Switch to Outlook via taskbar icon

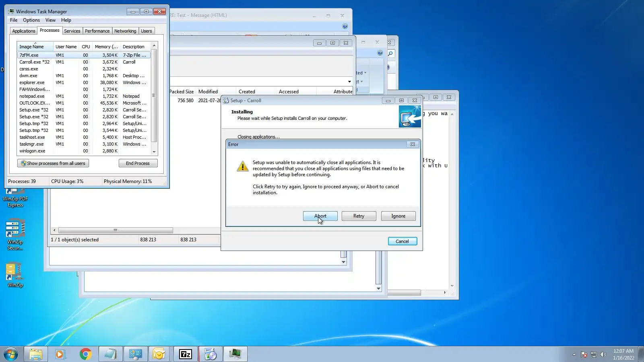pyautogui.click(x=160, y=354)
